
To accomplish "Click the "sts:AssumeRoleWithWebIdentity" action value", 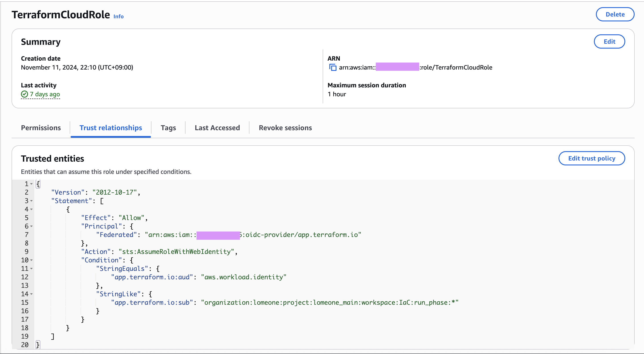I will tap(176, 252).
